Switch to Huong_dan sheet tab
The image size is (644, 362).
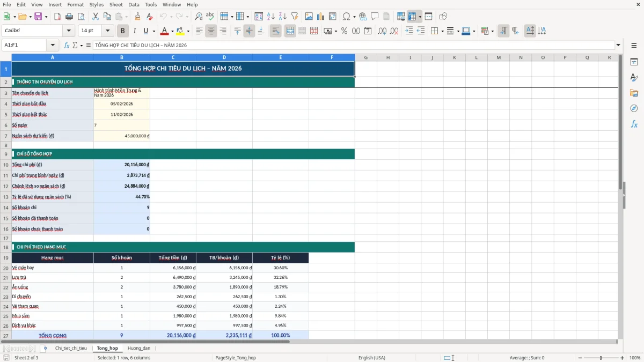pyautogui.click(x=139, y=349)
